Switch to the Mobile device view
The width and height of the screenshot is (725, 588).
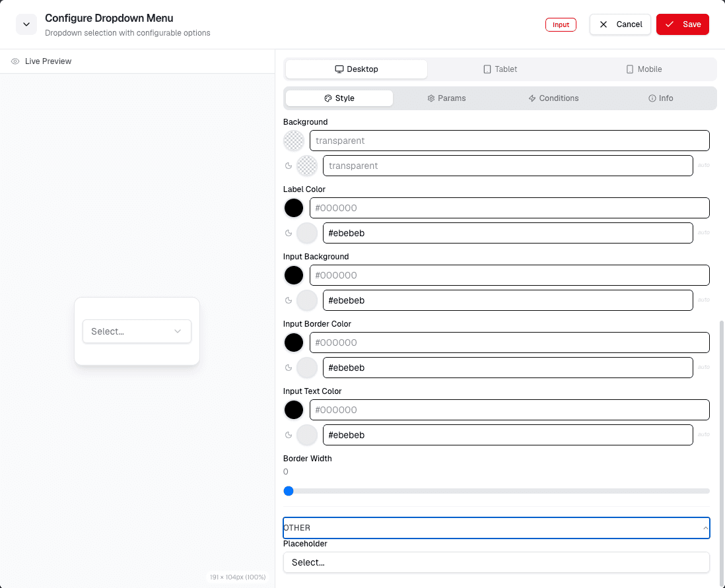[644, 69]
